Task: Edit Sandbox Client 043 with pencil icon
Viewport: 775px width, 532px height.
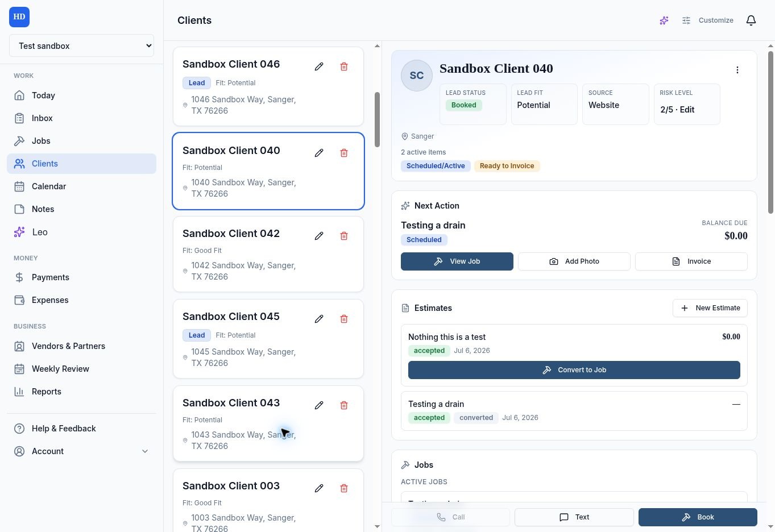Action: click(319, 405)
